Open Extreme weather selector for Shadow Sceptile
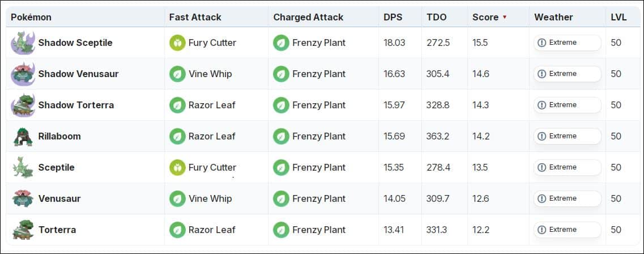This screenshot has height=254, width=644. pyautogui.click(x=567, y=43)
